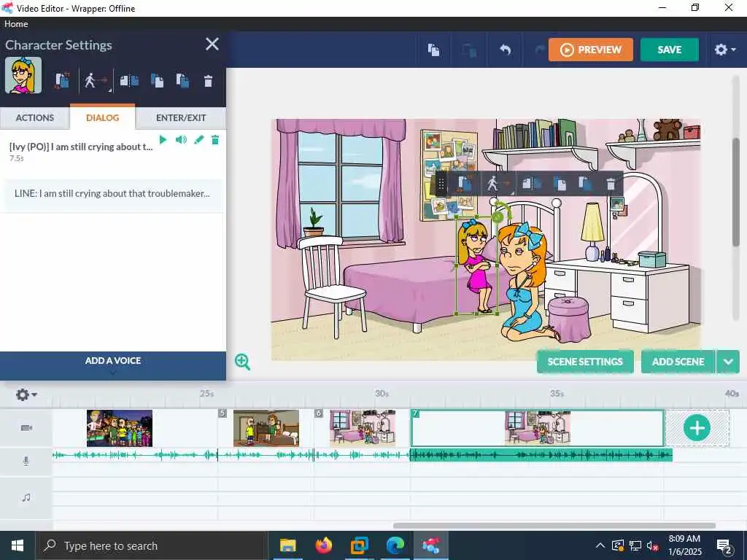Click the zoom magnifier icon below the stage
This screenshot has width=747, height=560.
point(242,362)
